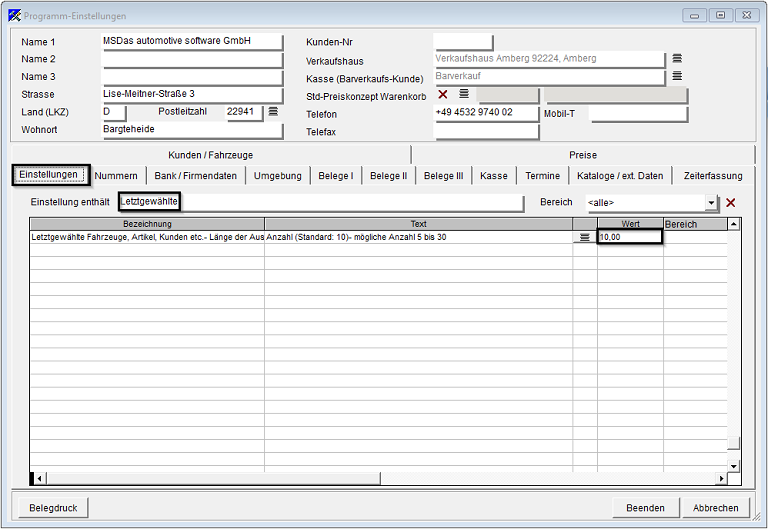Viewport: 768px width, 529px height.
Task: Click vertical scrollbar up arrow in table
Action: (733, 224)
